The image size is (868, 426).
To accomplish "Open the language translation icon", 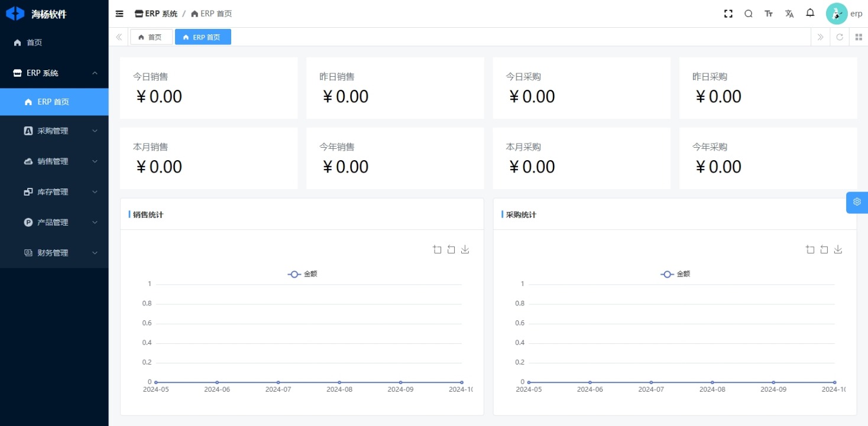I will [789, 14].
